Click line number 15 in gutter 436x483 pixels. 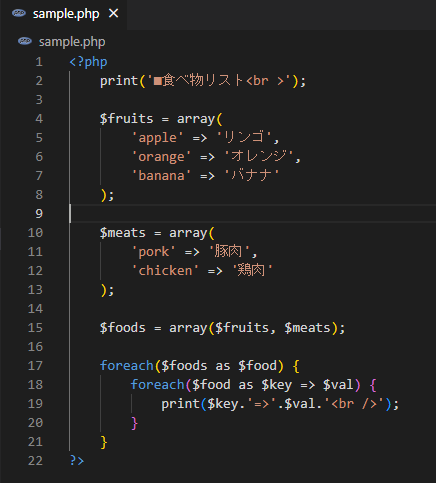pyautogui.click(x=35, y=328)
